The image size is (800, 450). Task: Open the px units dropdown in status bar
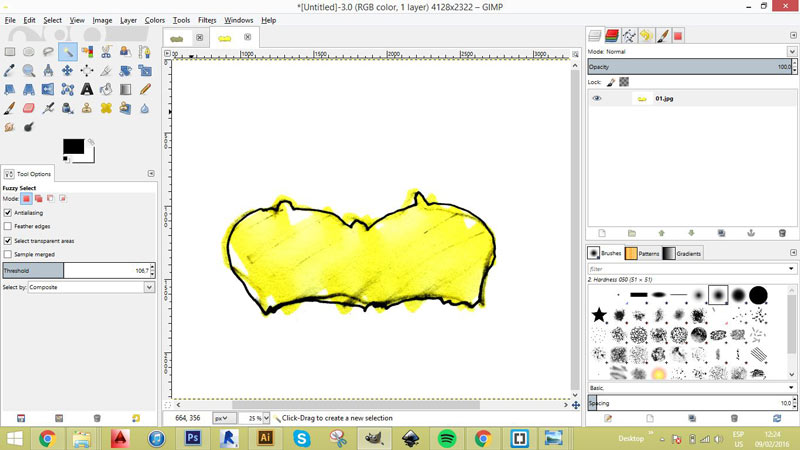[223, 418]
